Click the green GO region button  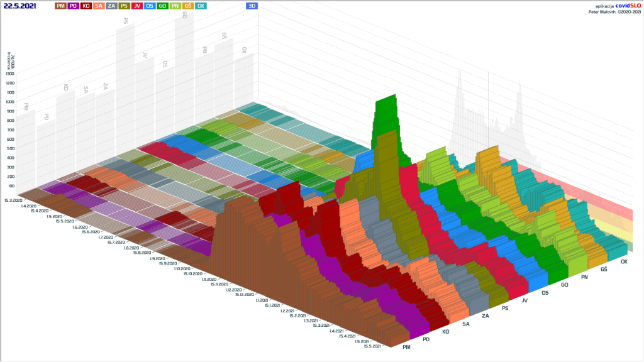click(x=162, y=6)
